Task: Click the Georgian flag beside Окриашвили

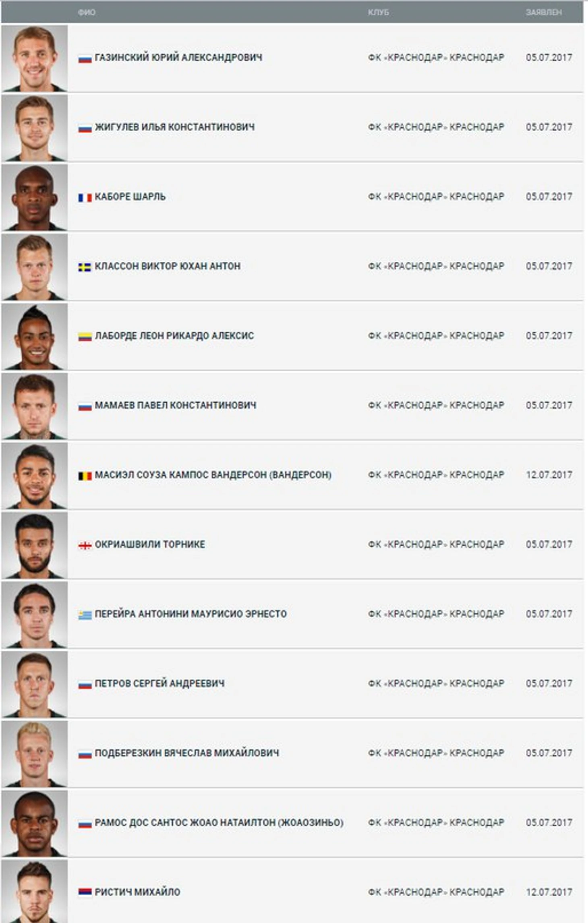Action: pyautogui.click(x=85, y=546)
